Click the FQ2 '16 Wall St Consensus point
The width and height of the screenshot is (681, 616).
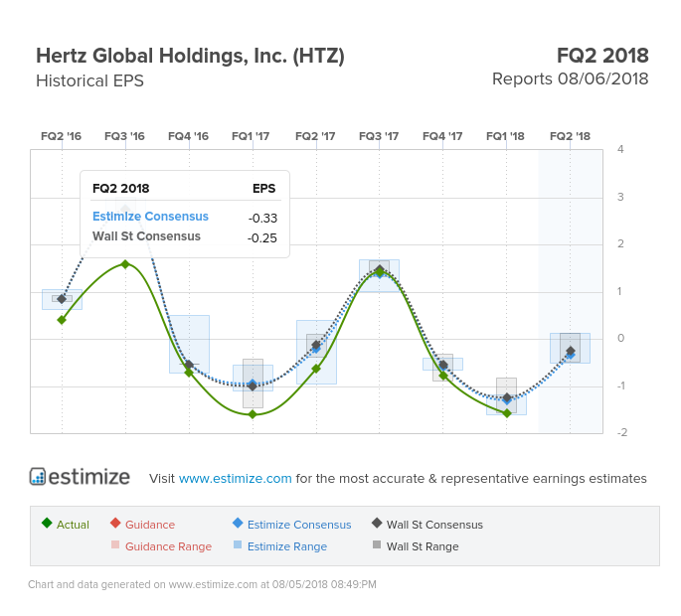62,299
